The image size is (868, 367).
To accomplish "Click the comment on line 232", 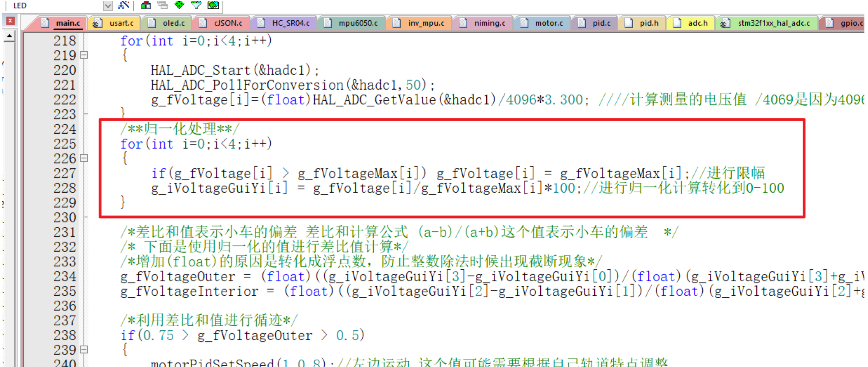I will point(264,247).
